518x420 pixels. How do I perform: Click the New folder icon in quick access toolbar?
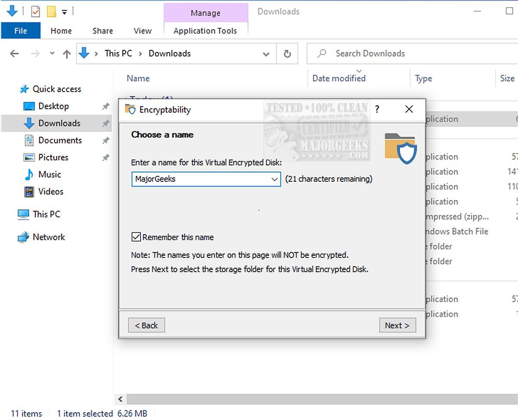(51, 12)
